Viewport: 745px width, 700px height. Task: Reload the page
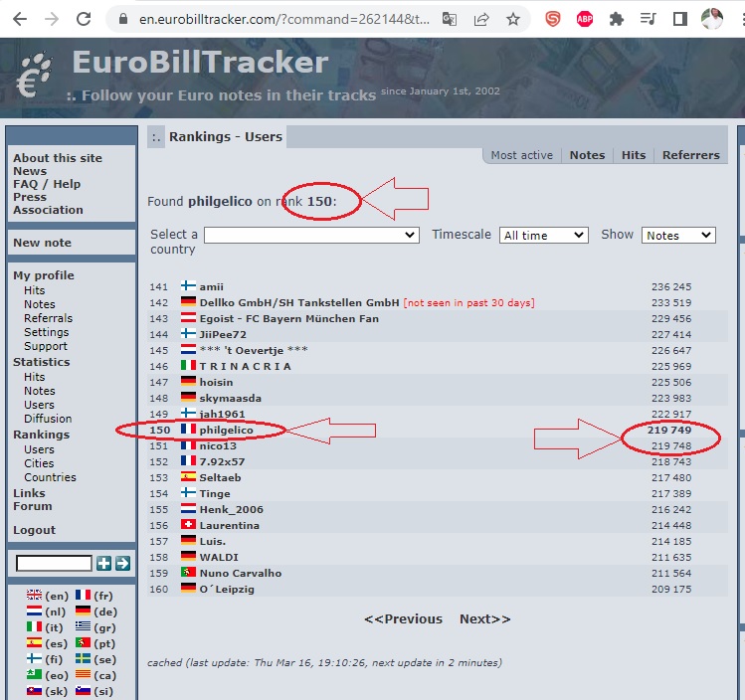pyautogui.click(x=85, y=19)
